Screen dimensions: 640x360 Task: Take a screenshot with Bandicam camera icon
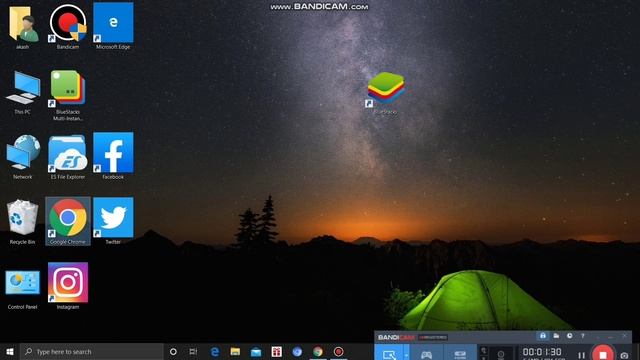pos(624,356)
